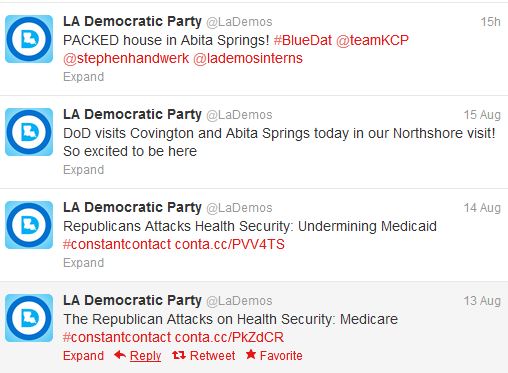Open the @lademosinterns mention
The height and width of the screenshot is (373, 508).
coord(248,58)
